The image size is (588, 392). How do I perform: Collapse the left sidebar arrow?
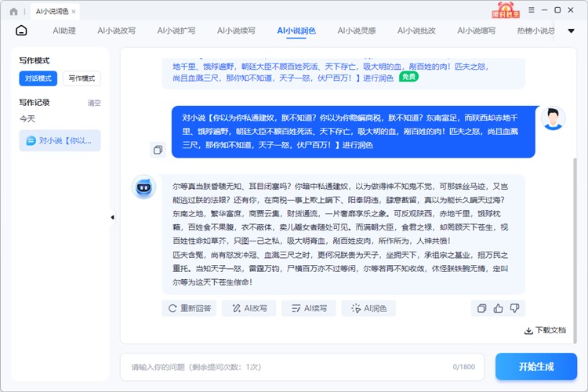point(112,217)
